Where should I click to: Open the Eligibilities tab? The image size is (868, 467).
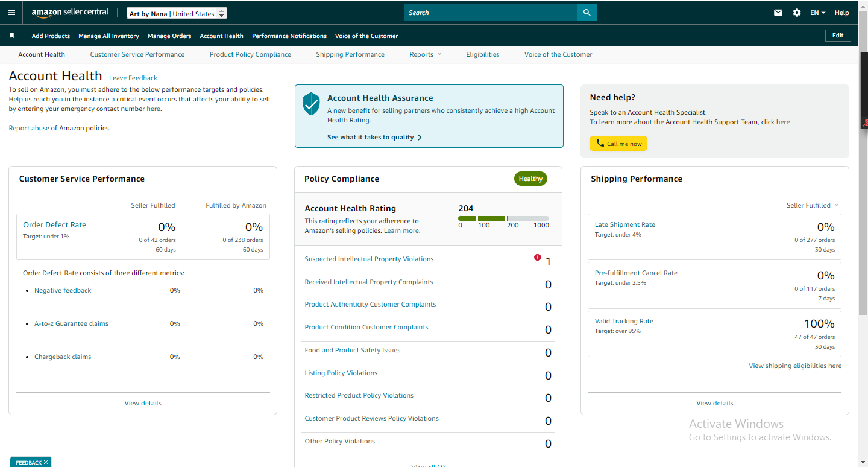pos(483,54)
